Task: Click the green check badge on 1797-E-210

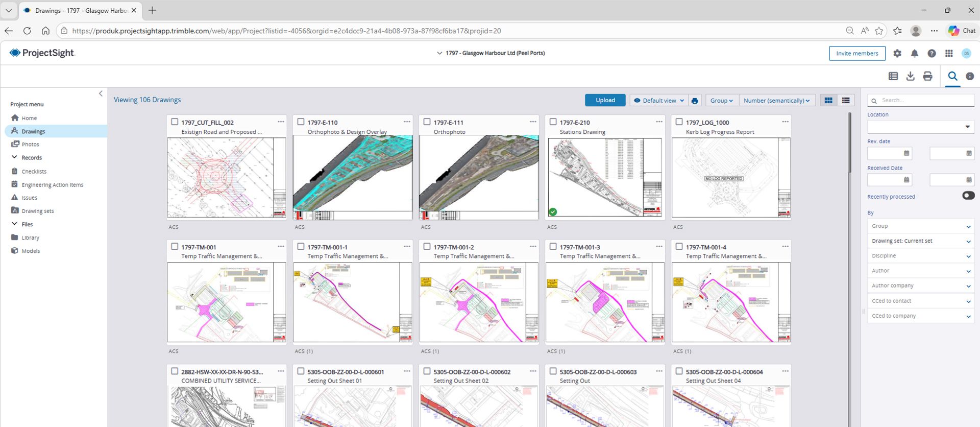Action: coord(553,212)
